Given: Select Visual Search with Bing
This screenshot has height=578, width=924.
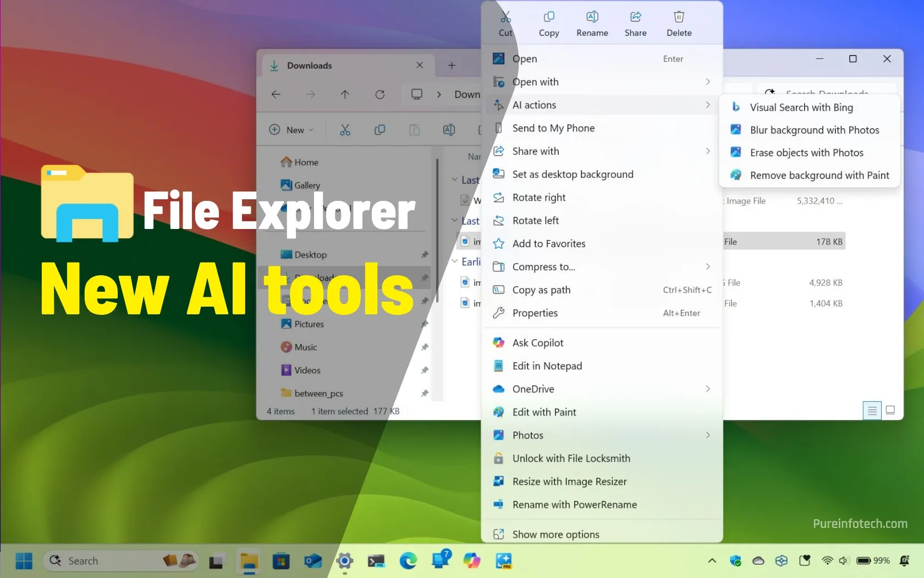Looking at the screenshot, I should [810, 107].
